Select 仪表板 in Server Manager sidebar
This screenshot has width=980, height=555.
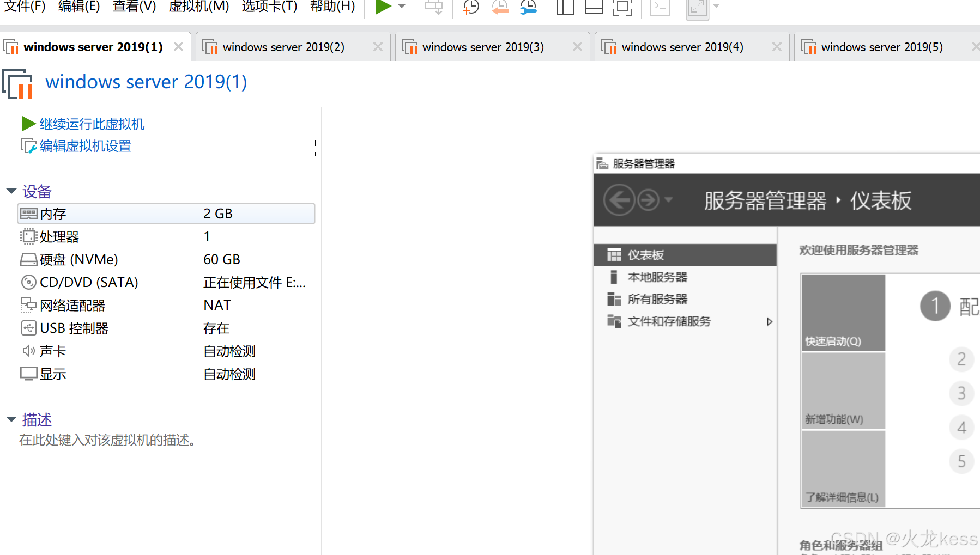point(685,255)
